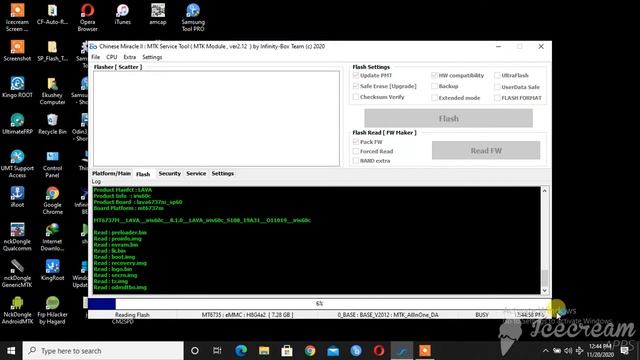Enable UltraFlash checkbox
This screenshot has height=360, width=640.
(497, 76)
